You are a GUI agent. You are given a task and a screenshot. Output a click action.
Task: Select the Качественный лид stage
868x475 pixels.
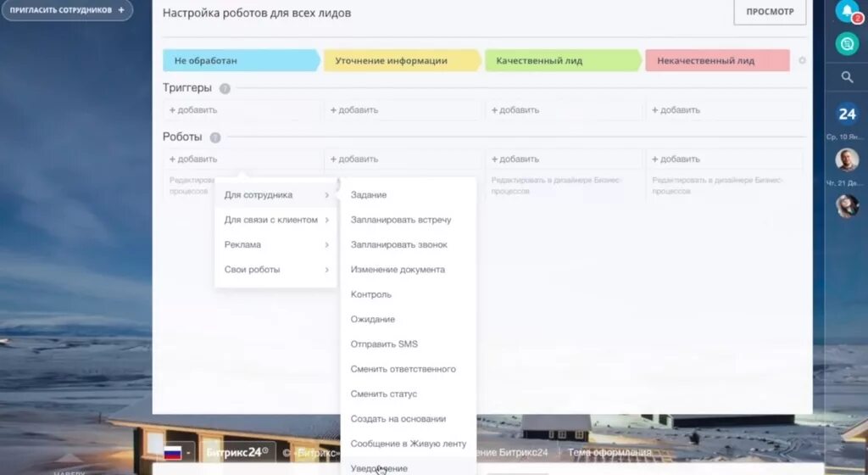click(x=564, y=60)
